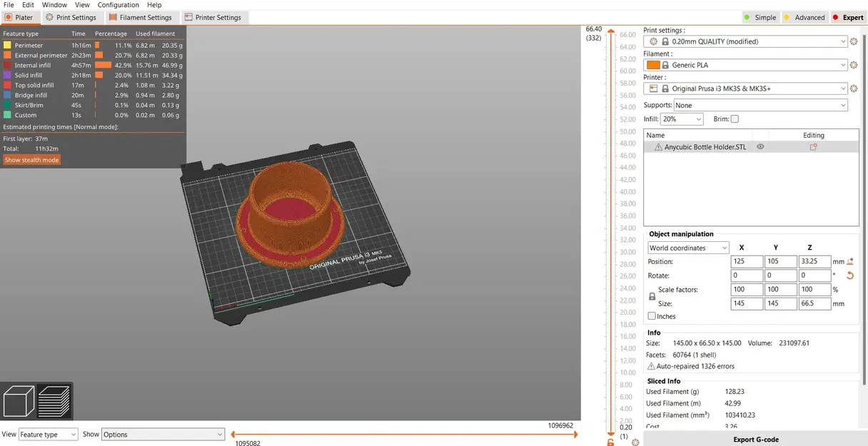Click the Editing icon for Anycubic Bottle Holder
Image resolution: width=868 pixels, height=446 pixels.
tap(813, 146)
